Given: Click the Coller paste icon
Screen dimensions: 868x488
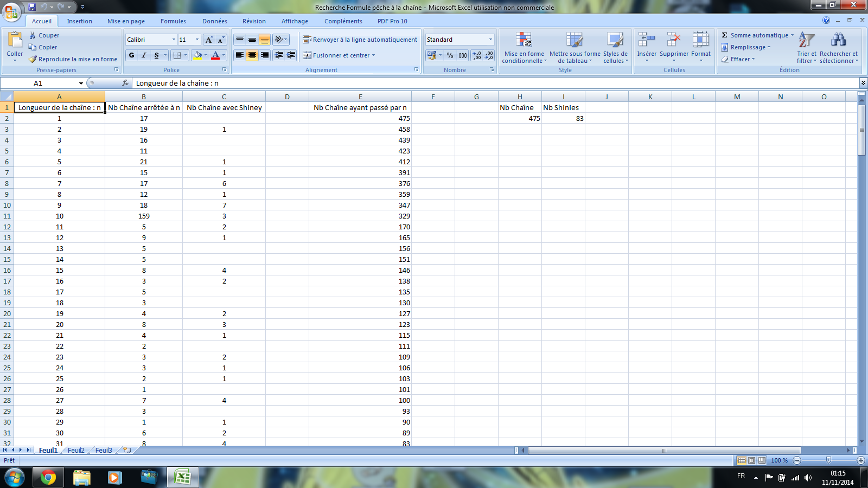Looking at the screenshot, I should [15, 41].
